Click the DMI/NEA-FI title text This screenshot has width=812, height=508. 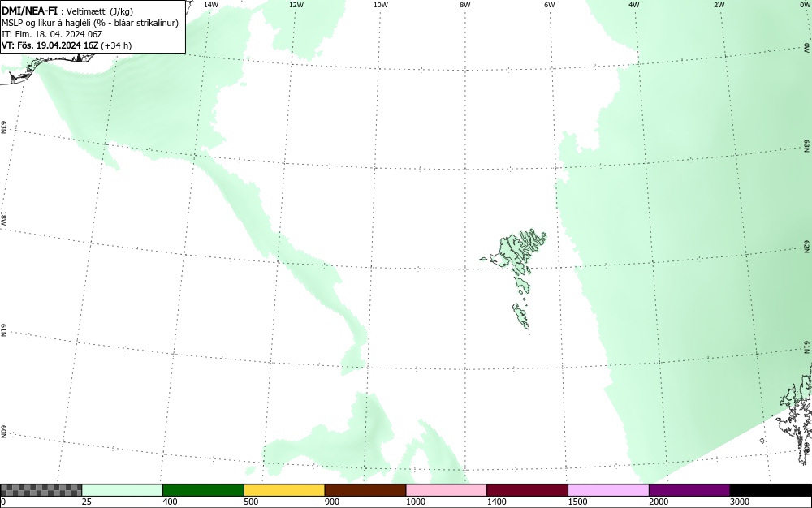[x=29, y=11]
